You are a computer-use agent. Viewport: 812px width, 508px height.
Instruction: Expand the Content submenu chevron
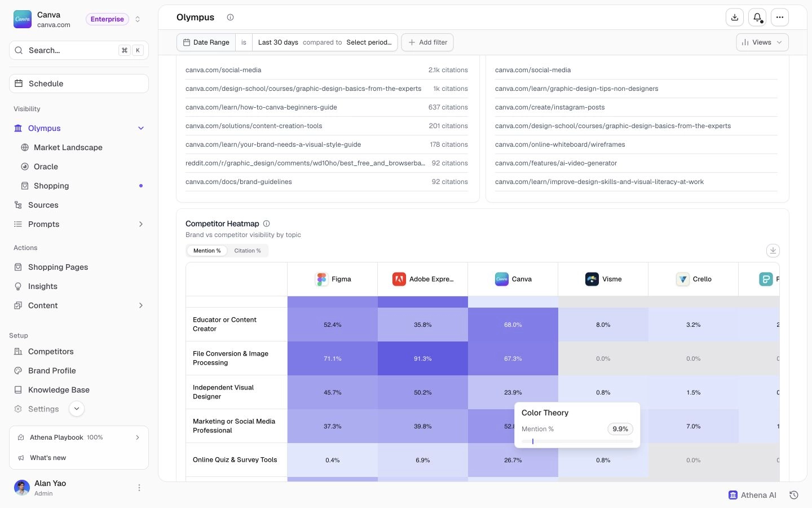141,305
